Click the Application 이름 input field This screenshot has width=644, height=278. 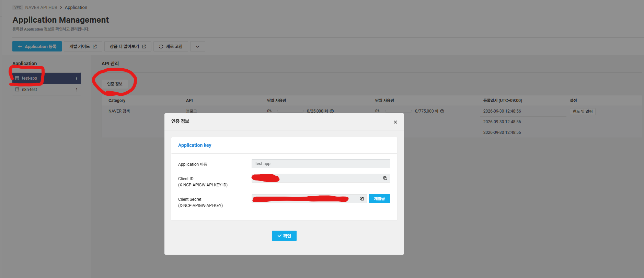[321, 164]
